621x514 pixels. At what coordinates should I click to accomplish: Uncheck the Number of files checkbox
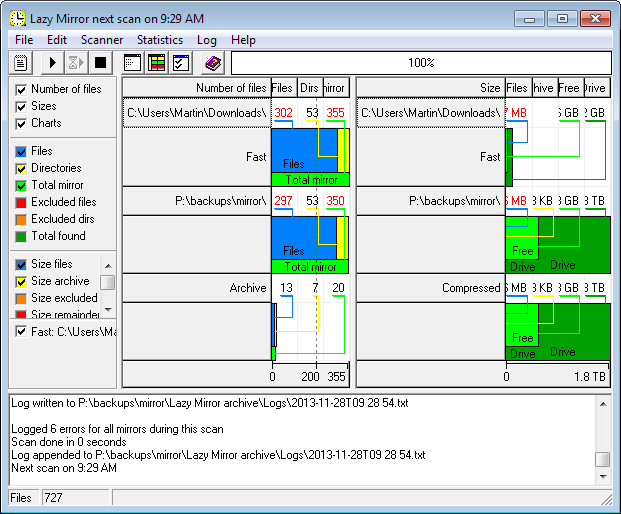(x=21, y=89)
